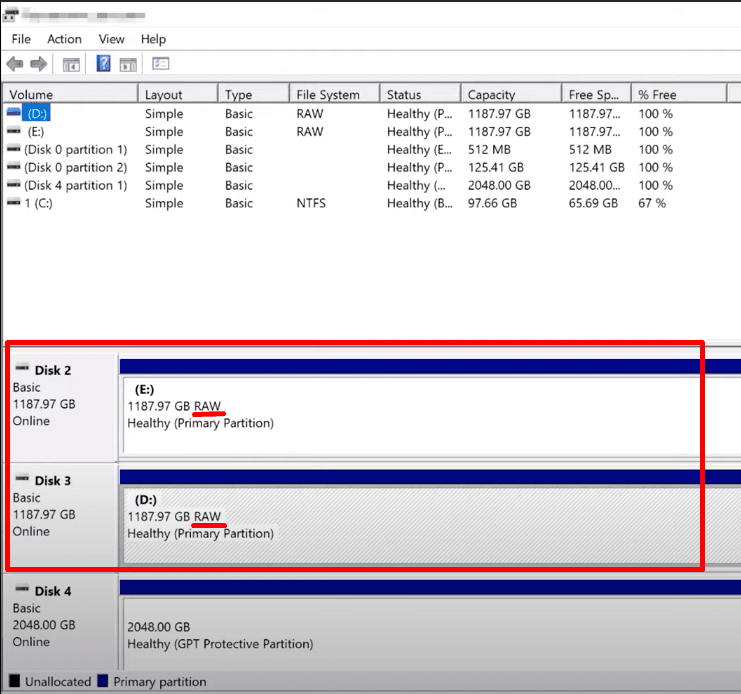Click the Disk 3 drive icon in graphical pane
Viewport: 741px width, 694px height.
pos(22,478)
